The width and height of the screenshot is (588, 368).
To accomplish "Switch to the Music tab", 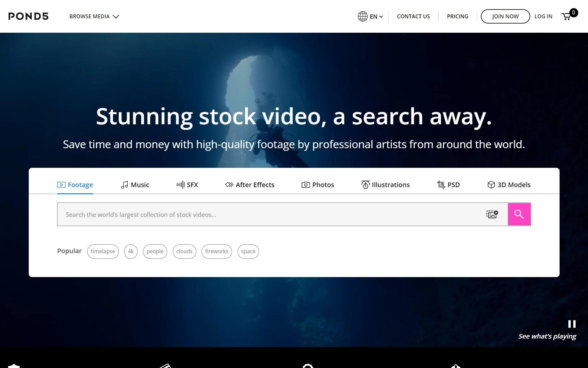I will click(x=135, y=185).
